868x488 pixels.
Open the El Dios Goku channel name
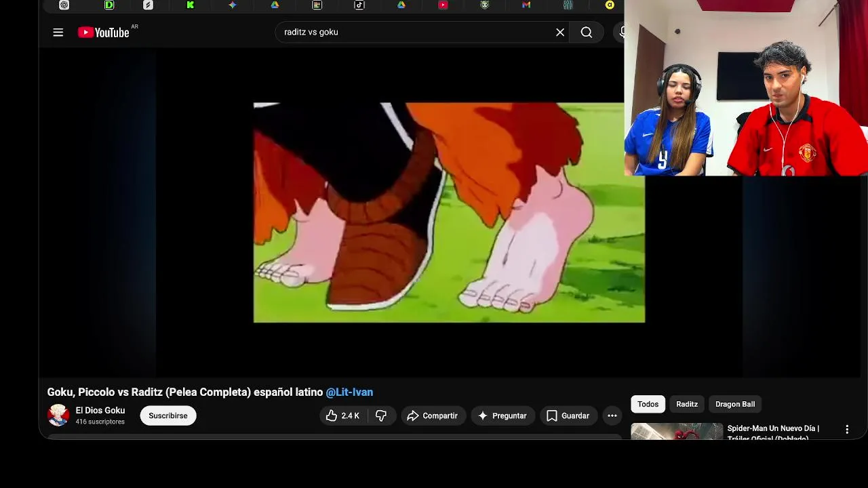(x=100, y=411)
